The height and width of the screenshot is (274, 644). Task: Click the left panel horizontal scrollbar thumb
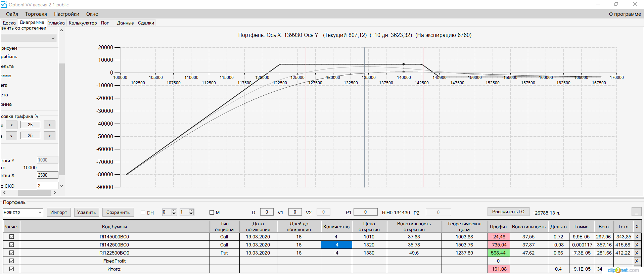pyautogui.click(x=35, y=193)
